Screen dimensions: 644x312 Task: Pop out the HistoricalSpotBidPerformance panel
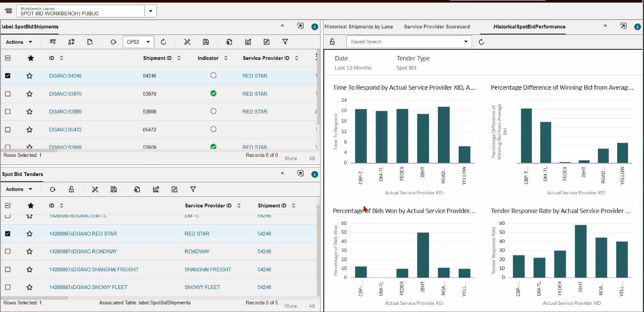[x=623, y=26]
